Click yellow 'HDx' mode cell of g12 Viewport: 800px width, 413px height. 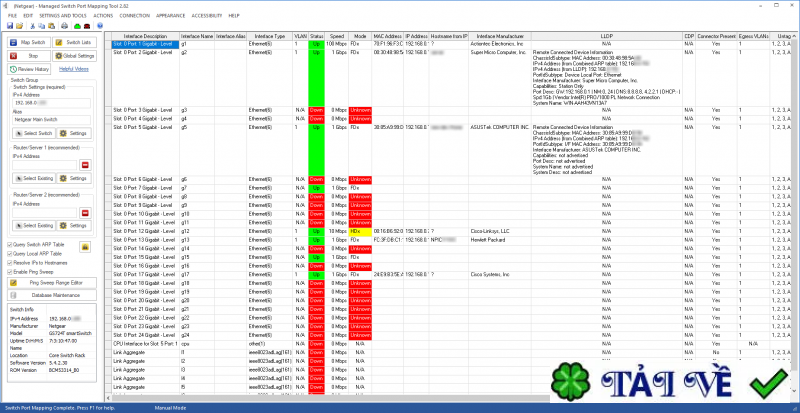pos(360,231)
